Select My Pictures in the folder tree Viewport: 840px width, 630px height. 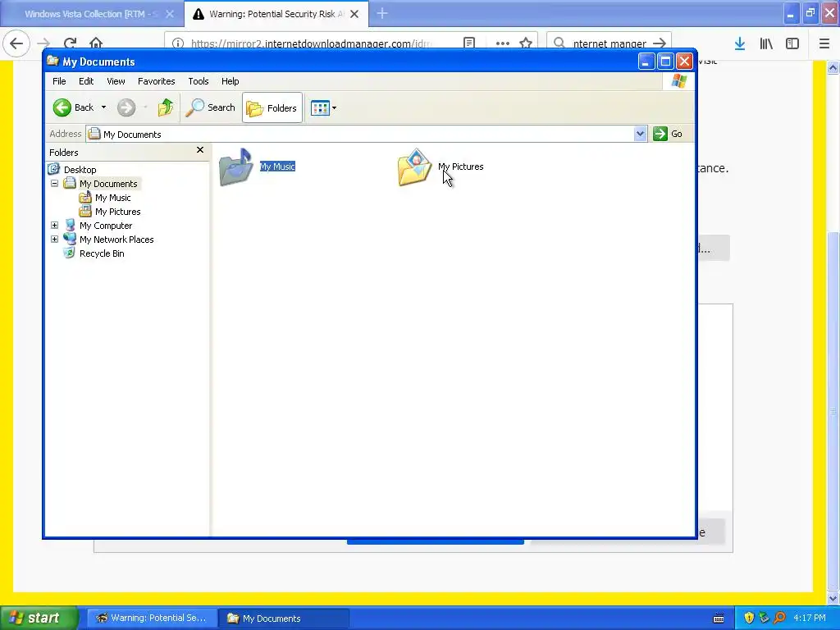tap(118, 212)
